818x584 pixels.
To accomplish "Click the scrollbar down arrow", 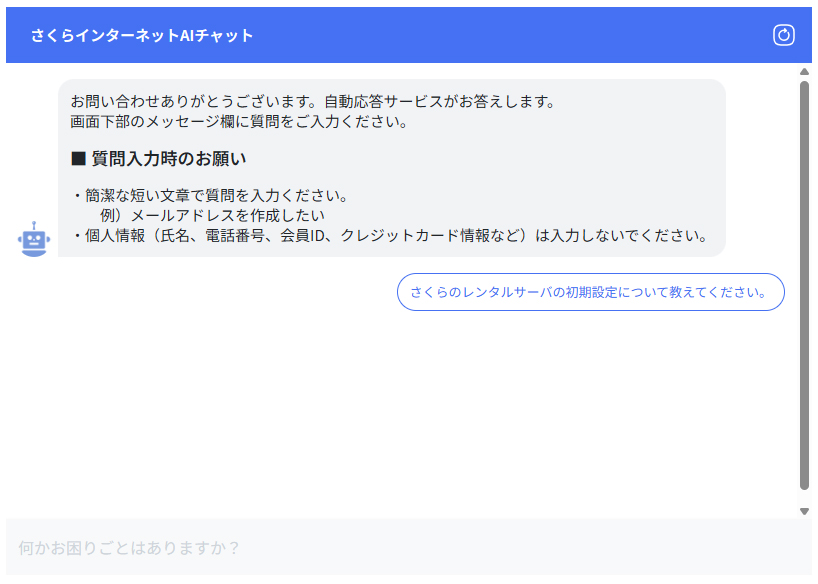I will point(804,511).
